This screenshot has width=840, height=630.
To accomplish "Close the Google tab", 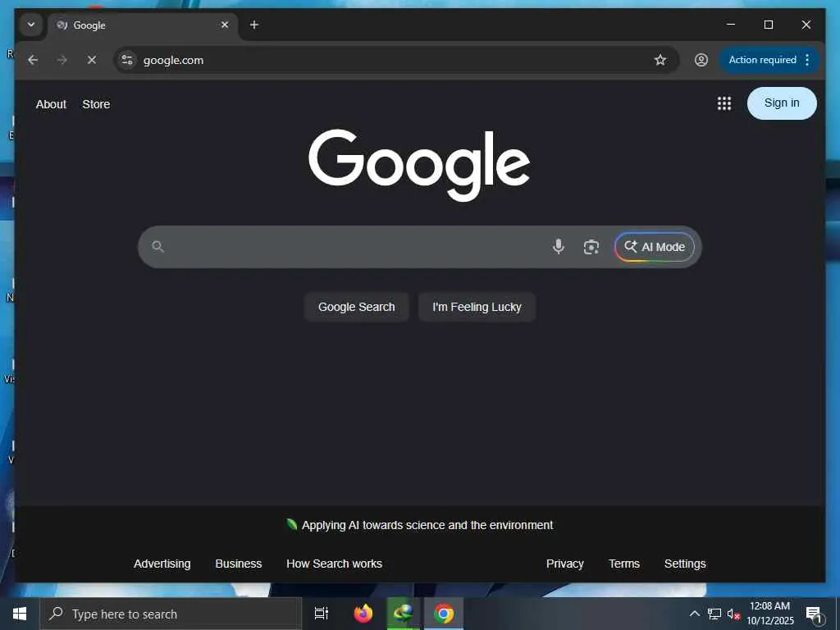I will tap(225, 25).
